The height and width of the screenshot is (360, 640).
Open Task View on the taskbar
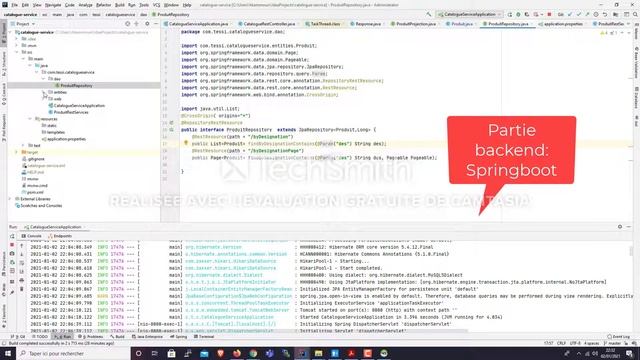tap(155, 353)
